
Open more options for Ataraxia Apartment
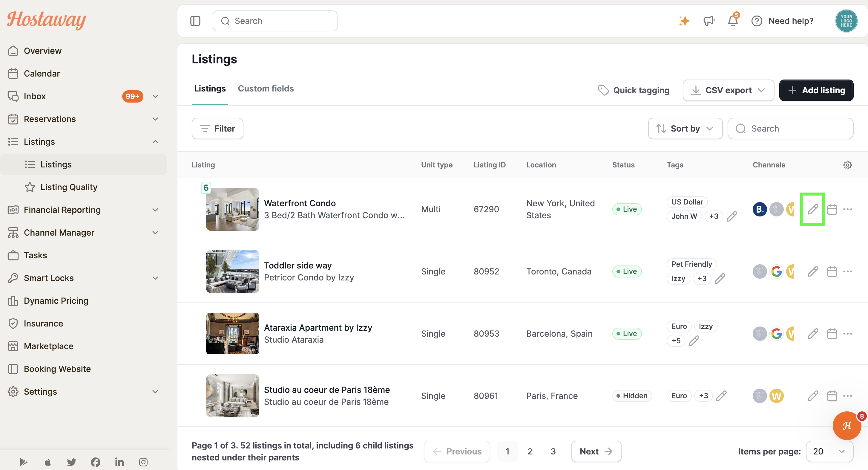tap(847, 333)
